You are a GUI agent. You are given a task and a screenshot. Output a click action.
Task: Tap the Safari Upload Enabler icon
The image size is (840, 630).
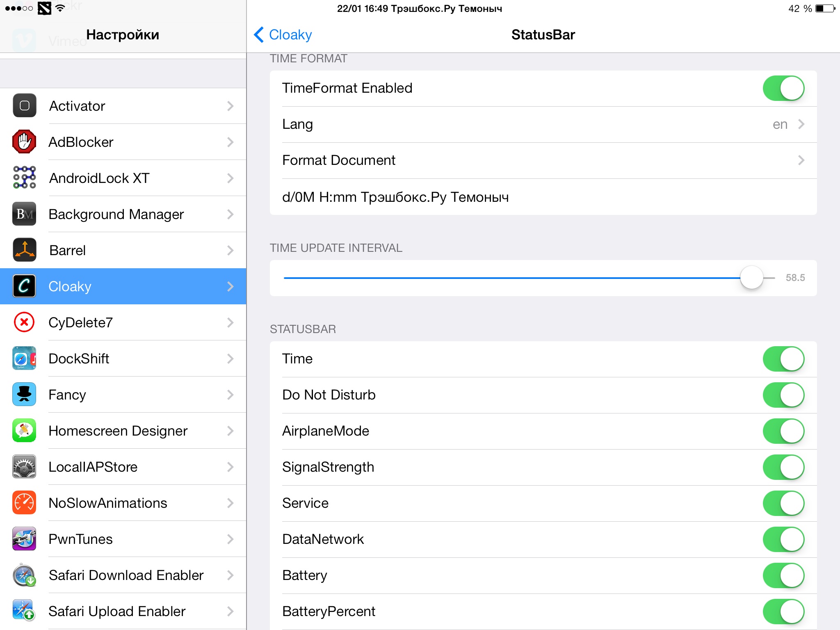24,611
